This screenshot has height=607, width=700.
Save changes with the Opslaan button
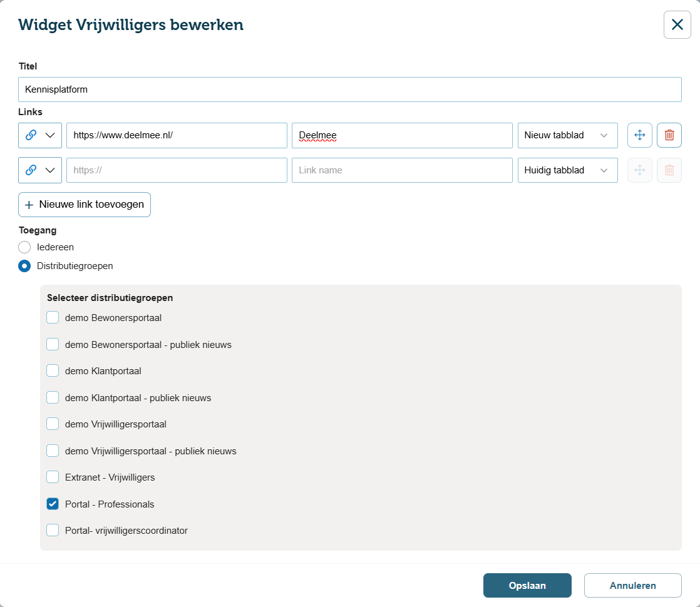527,585
